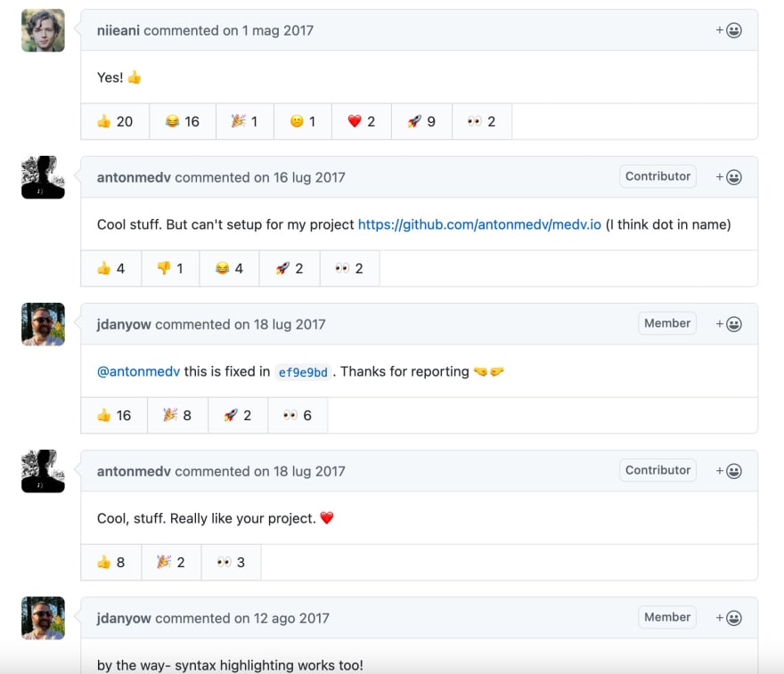Toggle rocket reaction on antonmedv's 16 lug comment
Viewport: 784px width, 674px height.
click(290, 268)
